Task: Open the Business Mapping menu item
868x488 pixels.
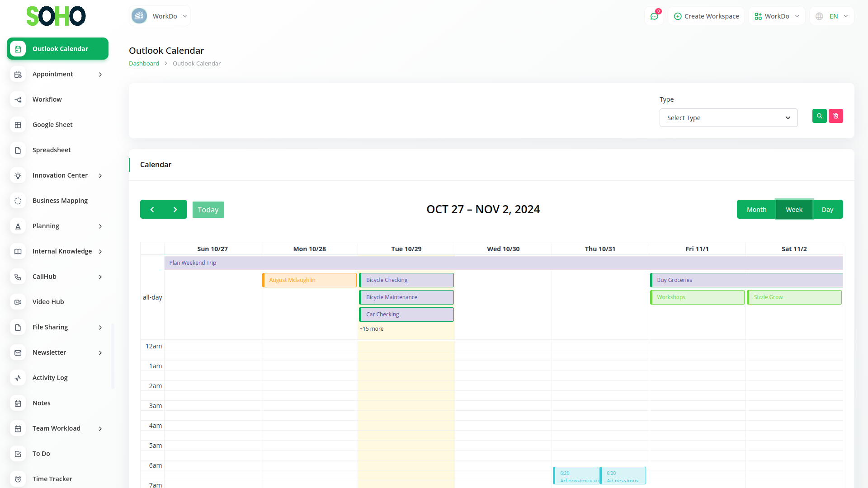Action: pyautogui.click(x=60, y=201)
